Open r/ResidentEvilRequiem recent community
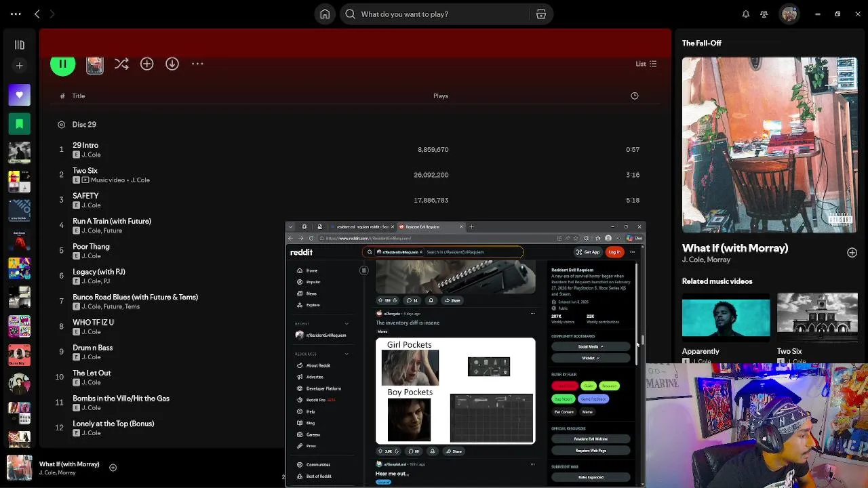 (321, 335)
